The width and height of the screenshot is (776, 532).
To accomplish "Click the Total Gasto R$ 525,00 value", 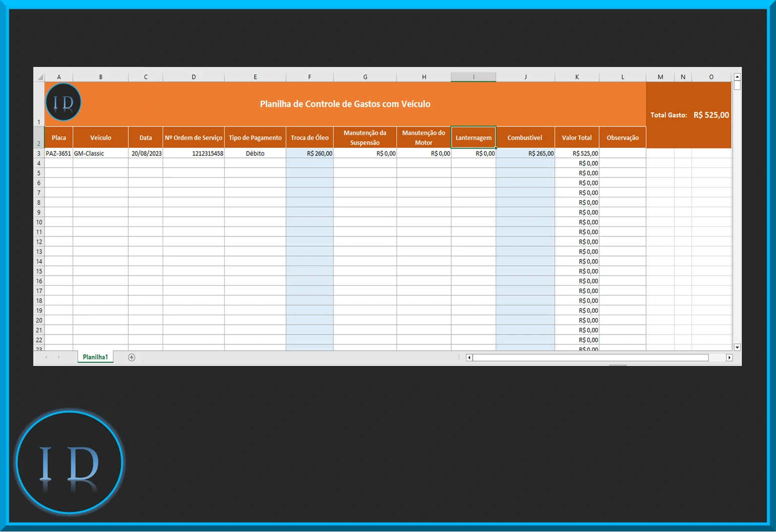I will point(711,115).
